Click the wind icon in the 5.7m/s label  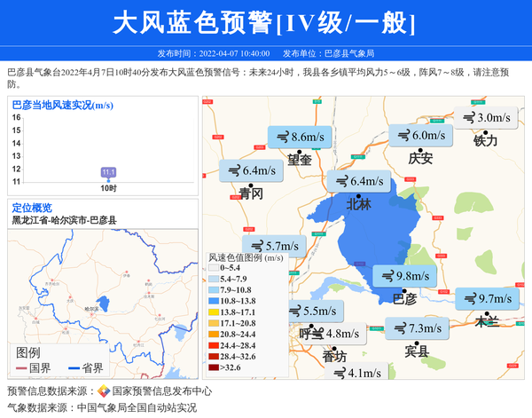coord(257,247)
